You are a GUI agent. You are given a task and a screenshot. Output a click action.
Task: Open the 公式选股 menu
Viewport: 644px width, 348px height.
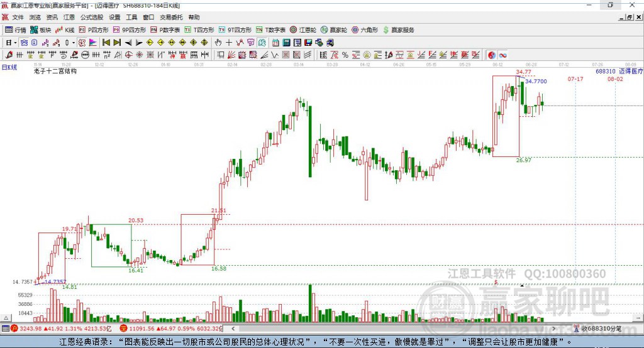tap(92, 17)
